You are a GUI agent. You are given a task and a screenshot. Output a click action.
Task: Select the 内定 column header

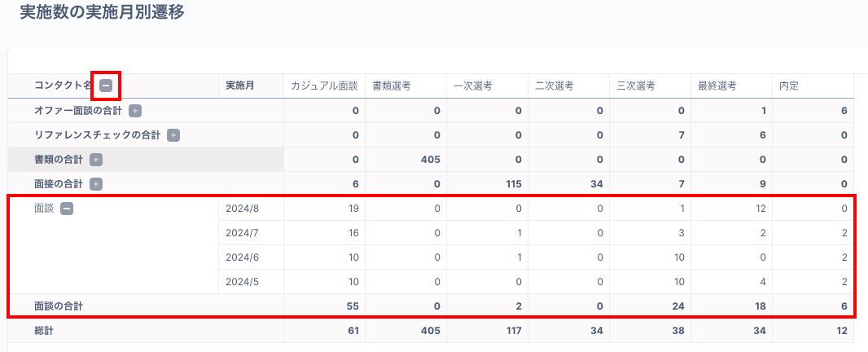(x=788, y=86)
